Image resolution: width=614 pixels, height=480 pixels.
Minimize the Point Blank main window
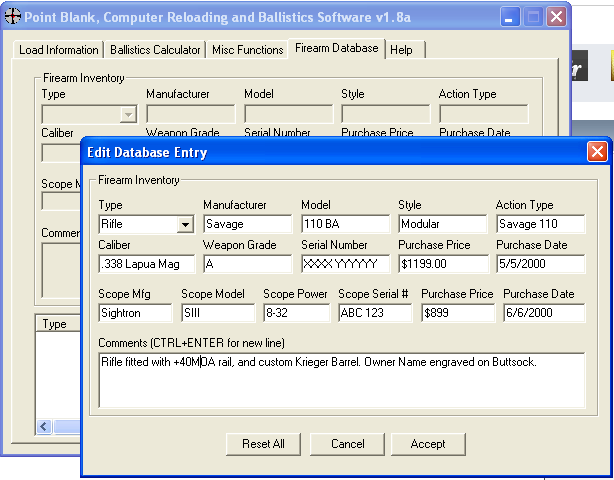[x=510, y=17]
